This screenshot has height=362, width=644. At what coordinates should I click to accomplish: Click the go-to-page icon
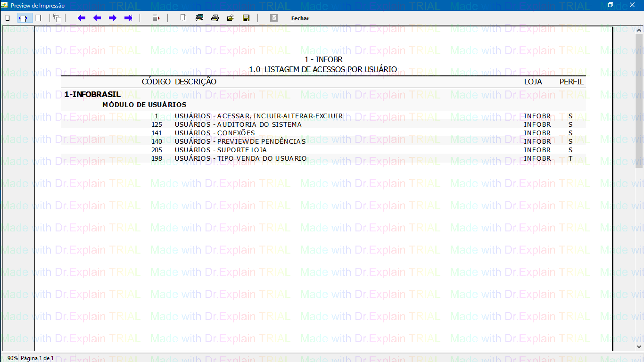pyautogui.click(x=157, y=18)
